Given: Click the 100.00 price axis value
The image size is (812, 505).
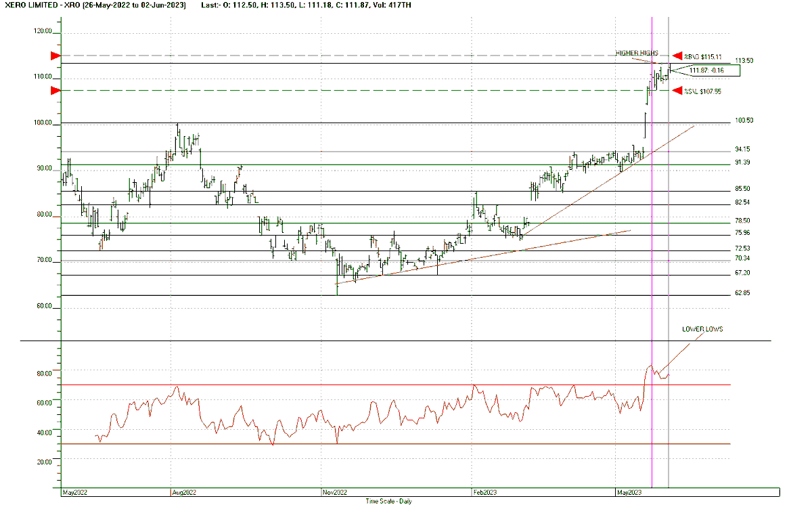Looking at the screenshot, I should [42, 123].
